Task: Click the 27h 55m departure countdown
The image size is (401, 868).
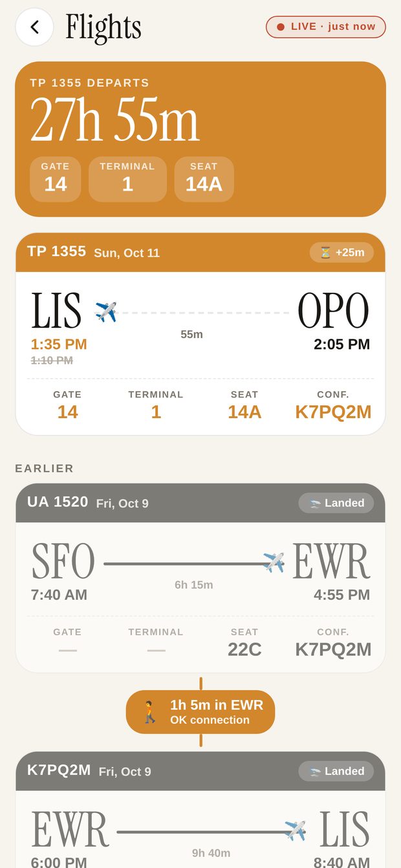Action: tap(114, 121)
